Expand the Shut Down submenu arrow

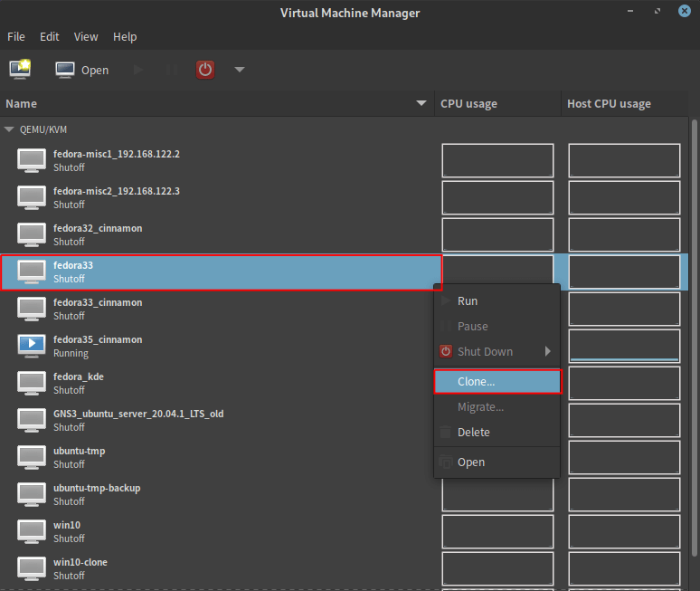tap(548, 351)
